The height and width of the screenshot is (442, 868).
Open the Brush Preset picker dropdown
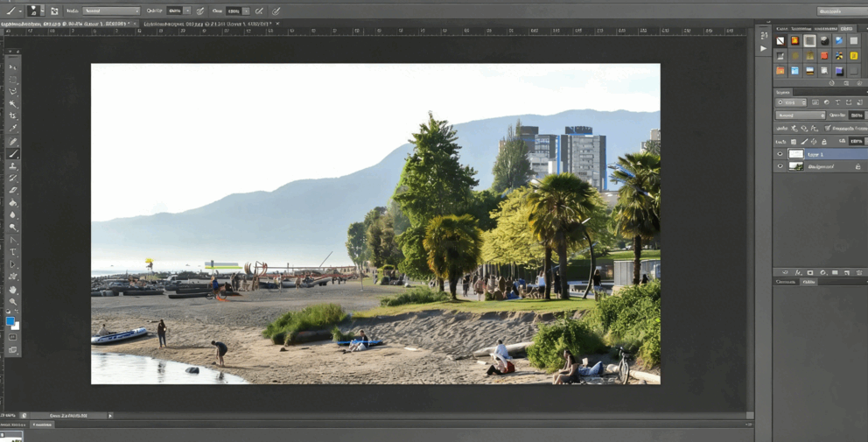tap(36, 11)
